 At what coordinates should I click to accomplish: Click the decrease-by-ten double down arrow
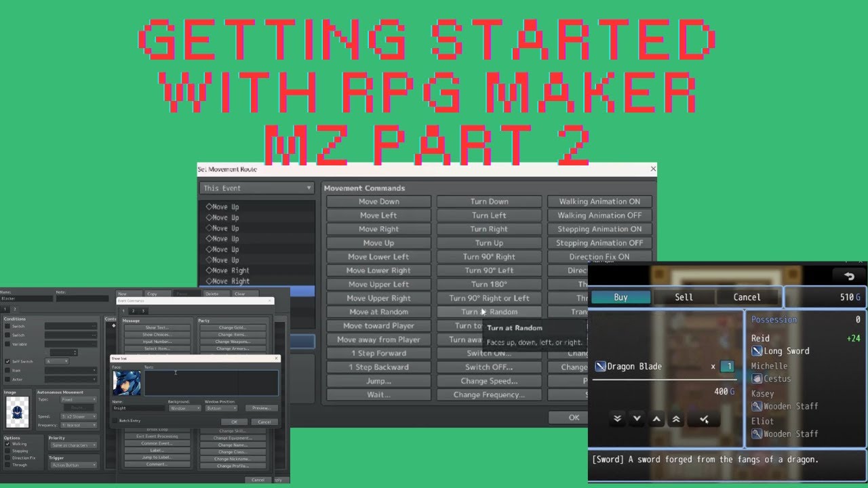coord(617,420)
